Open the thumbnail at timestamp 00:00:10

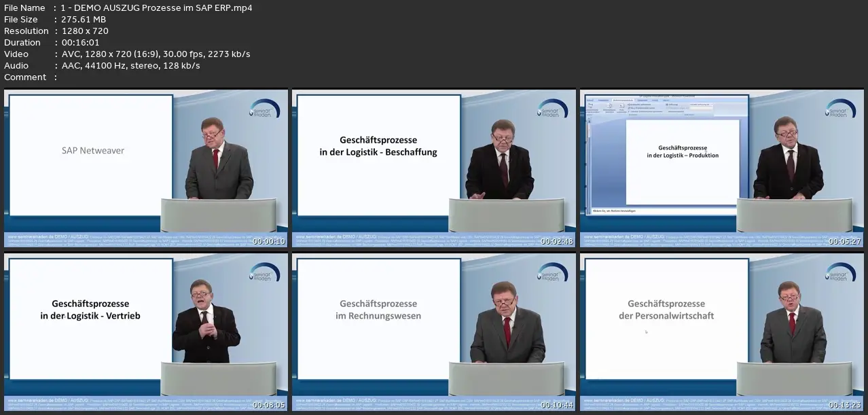pyautogui.click(x=146, y=168)
